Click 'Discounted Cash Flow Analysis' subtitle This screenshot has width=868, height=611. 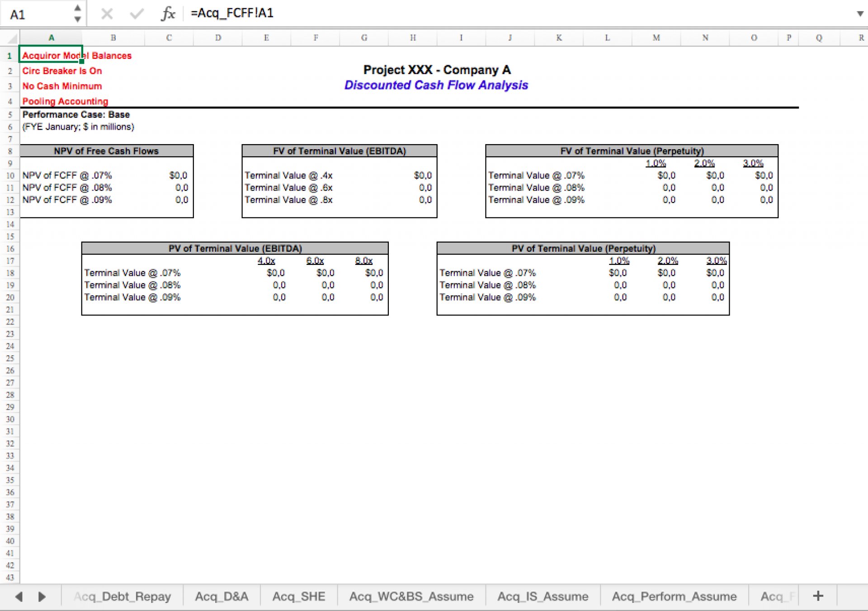pyautogui.click(x=436, y=85)
